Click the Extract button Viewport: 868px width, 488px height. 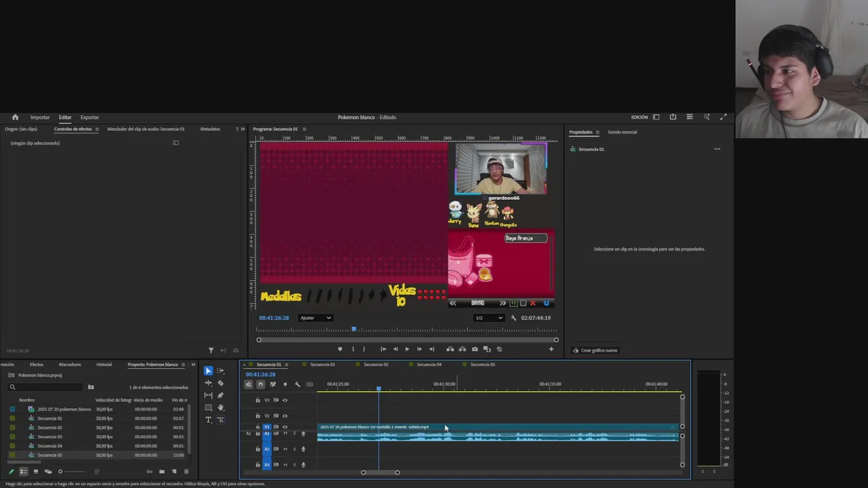point(462,349)
